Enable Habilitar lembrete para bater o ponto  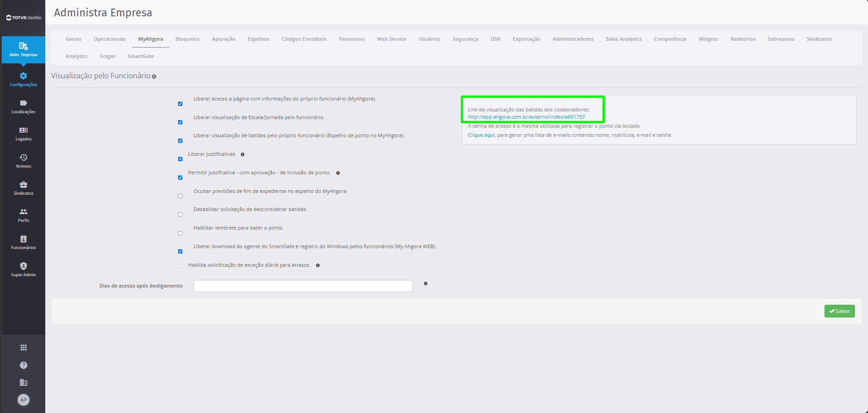pyautogui.click(x=180, y=233)
